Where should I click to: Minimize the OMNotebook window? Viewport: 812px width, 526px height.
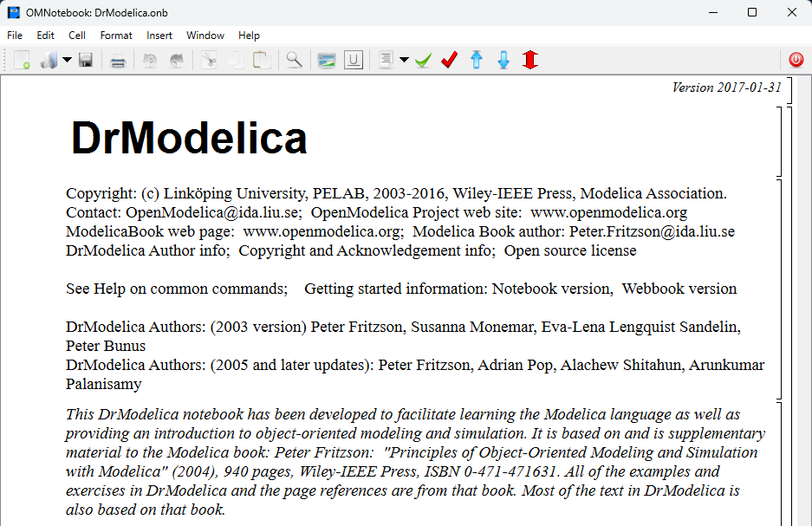click(713, 12)
